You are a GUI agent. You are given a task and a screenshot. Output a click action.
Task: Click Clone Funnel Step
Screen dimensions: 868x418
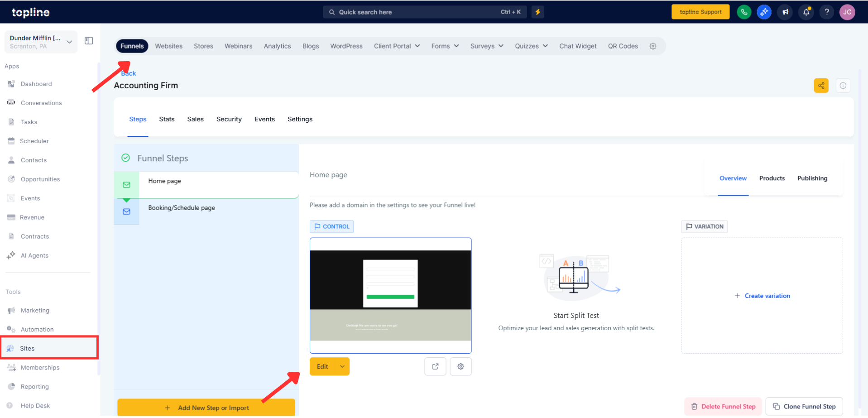point(804,407)
